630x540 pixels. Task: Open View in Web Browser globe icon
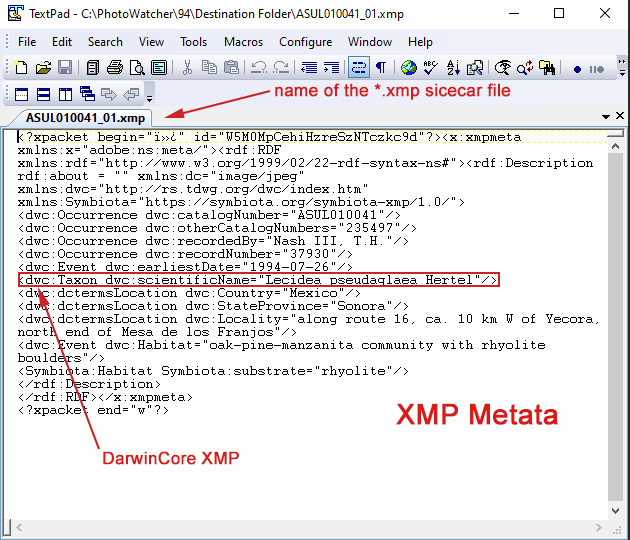tap(409, 68)
